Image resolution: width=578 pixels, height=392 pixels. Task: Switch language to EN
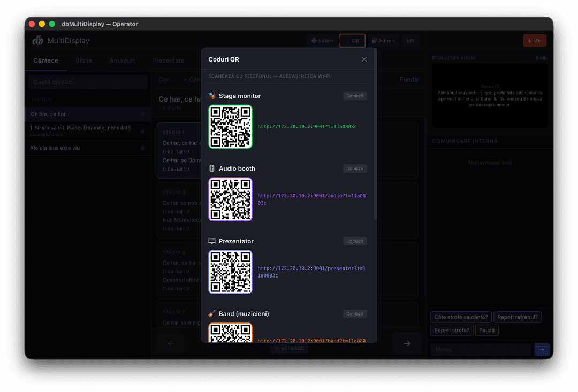(x=410, y=41)
